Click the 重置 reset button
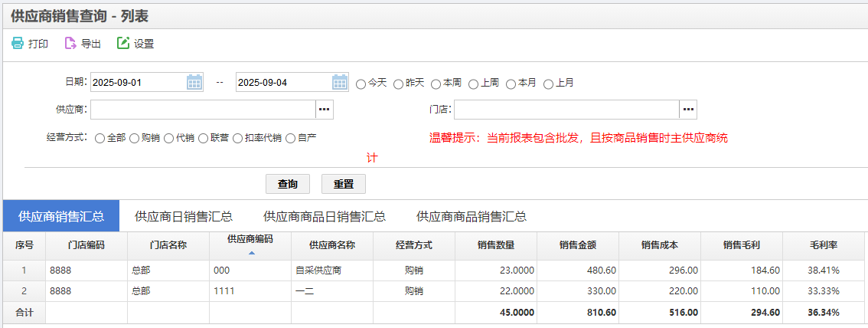 344,184
